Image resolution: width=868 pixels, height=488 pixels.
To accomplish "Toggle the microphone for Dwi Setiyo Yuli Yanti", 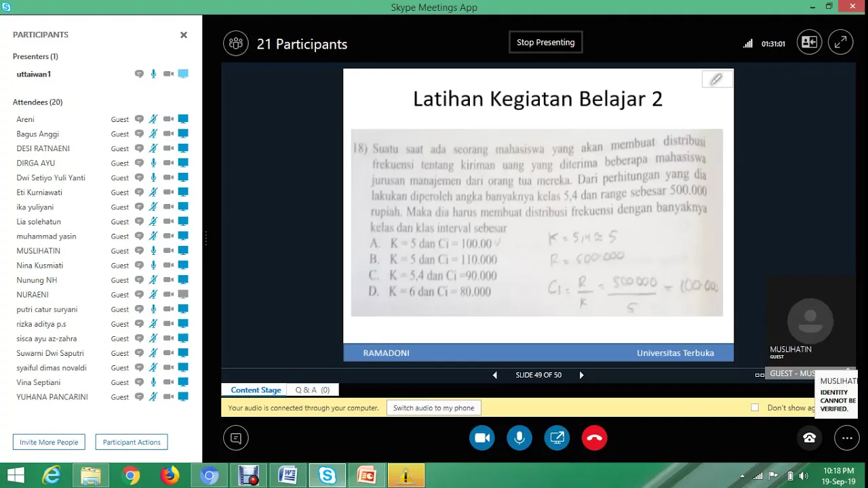I will tap(154, 178).
